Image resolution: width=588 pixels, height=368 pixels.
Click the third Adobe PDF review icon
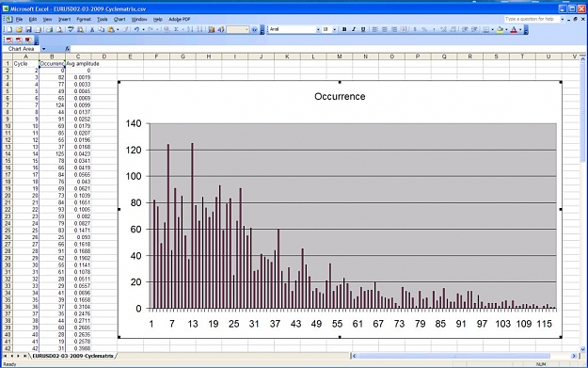coord(28,40)
